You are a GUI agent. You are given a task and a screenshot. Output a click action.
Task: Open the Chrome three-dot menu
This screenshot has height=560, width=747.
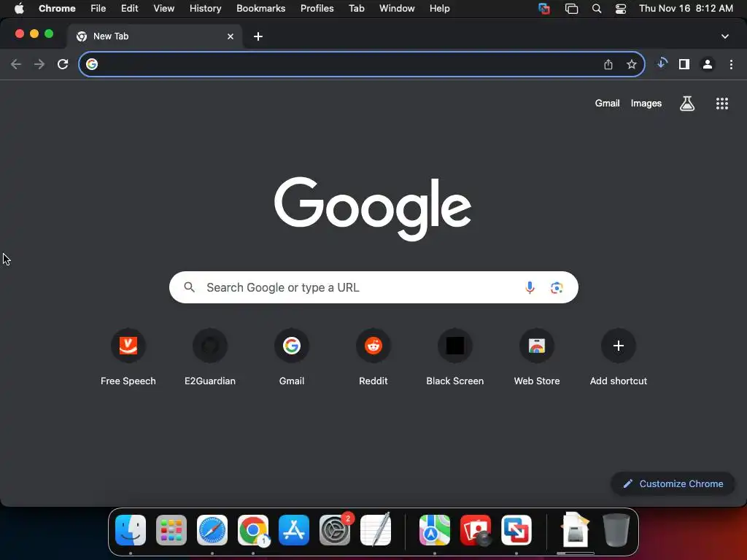pyautogui.click(x=731, y=64)
